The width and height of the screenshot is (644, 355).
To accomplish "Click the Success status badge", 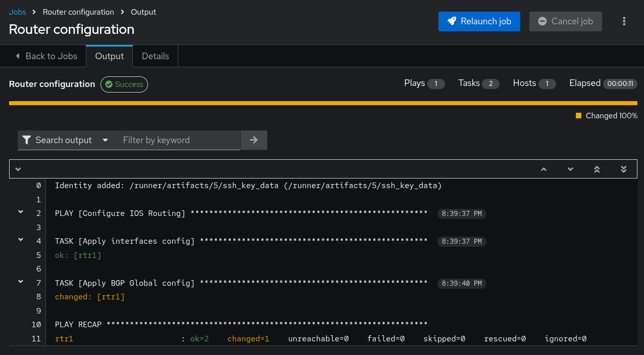I will tap(124, 84).
